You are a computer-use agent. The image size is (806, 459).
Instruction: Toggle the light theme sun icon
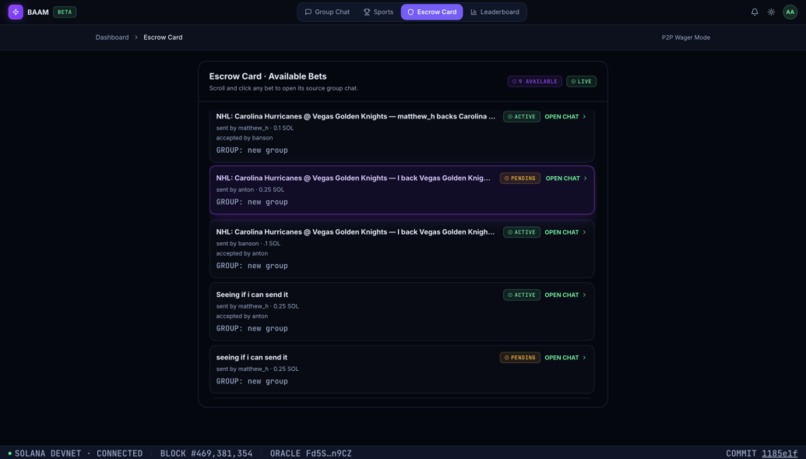pos(771,12)
